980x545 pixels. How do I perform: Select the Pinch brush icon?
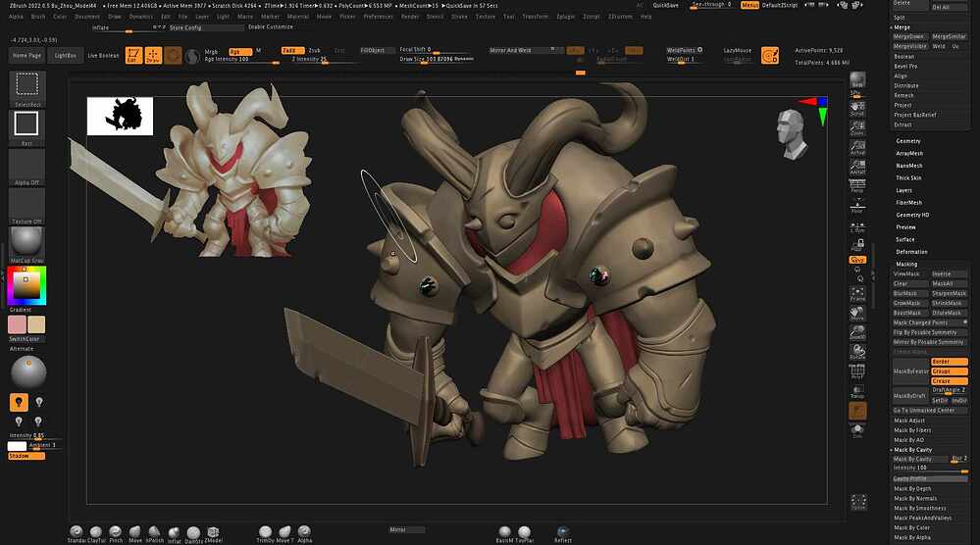pyautogui.click(x=116, y=534)
